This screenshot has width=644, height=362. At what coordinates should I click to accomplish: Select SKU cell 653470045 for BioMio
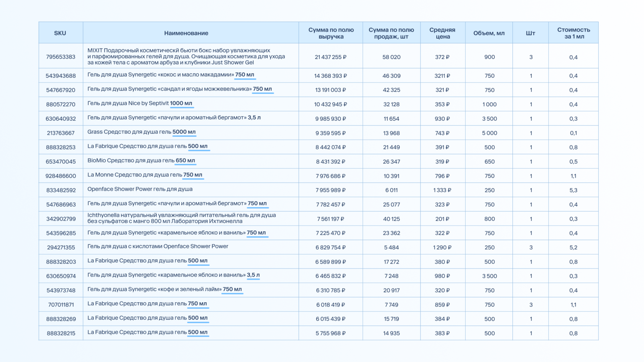tap(61, 162)
